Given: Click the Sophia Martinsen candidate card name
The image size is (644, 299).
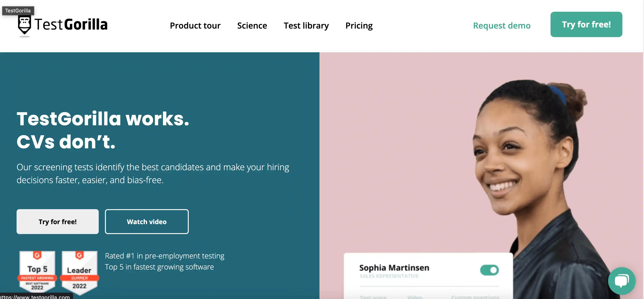Looking at the screenshot, I should tap(394, 268).
